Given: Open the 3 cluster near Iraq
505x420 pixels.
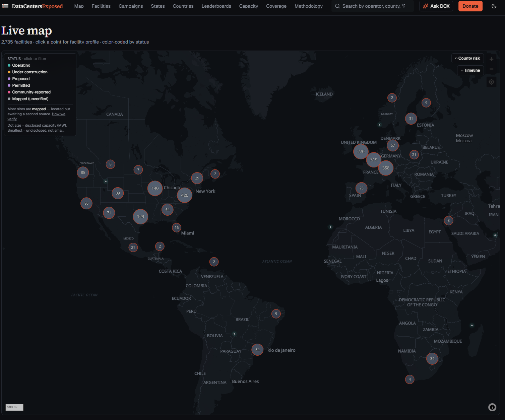Looking at the screenshot, I should (x=449, y=220).
